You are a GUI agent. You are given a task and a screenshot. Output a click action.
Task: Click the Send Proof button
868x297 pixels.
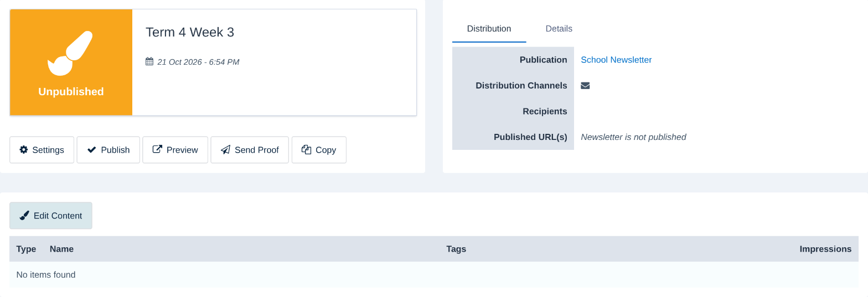point(250,150)
